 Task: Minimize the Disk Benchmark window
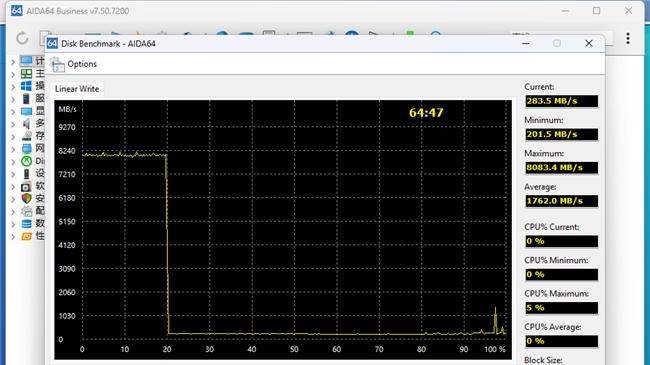click(526, 43)
